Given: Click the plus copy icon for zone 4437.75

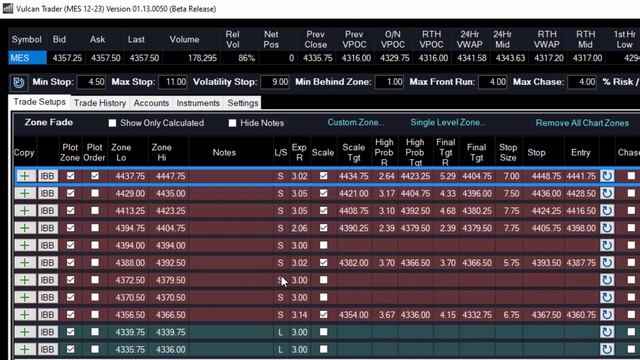Looking at the screenshot, I should [25, 176].
